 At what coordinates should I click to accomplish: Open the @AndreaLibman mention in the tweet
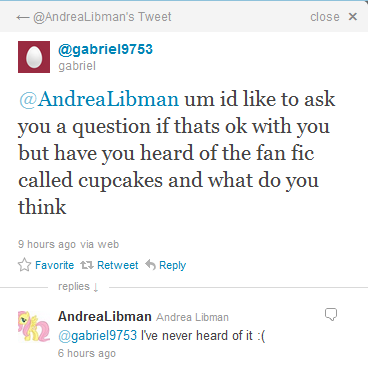99,99
